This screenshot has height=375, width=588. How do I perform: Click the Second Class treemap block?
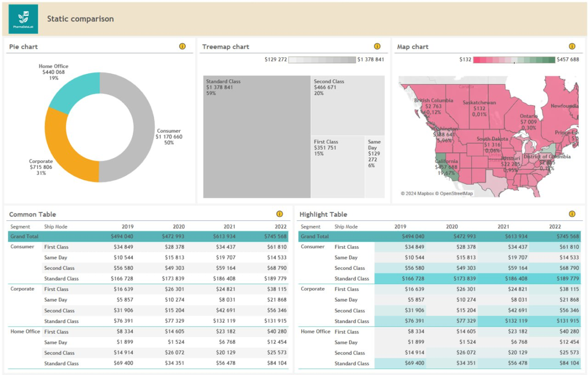click(348, 105)
